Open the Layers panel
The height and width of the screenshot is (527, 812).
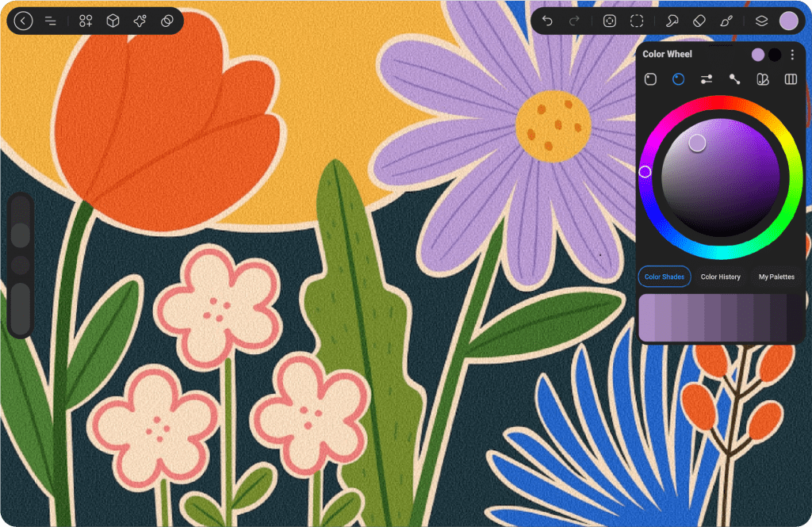coord(761,21)
